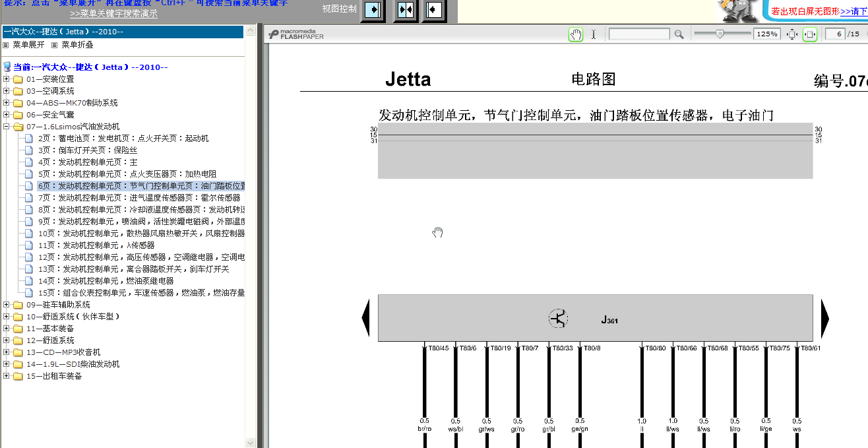The image size is (868, 448).
Task: Click right black arrow beside J361 block
Action: [x=824, y=318]
